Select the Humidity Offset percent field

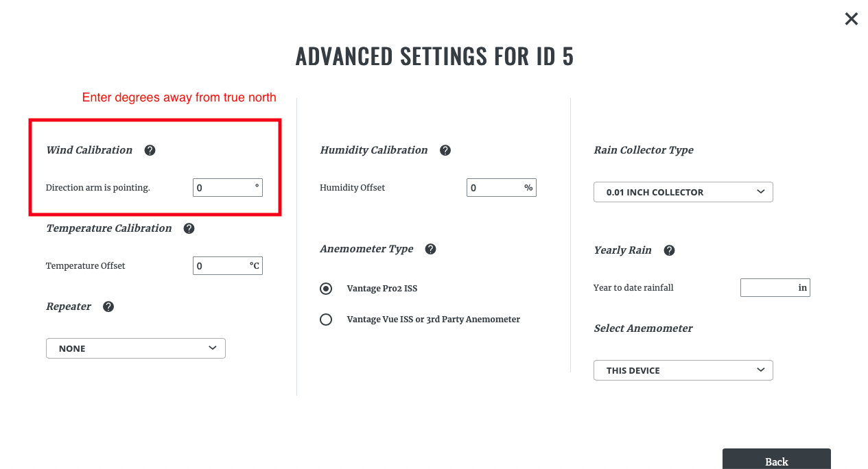point(502,188)
